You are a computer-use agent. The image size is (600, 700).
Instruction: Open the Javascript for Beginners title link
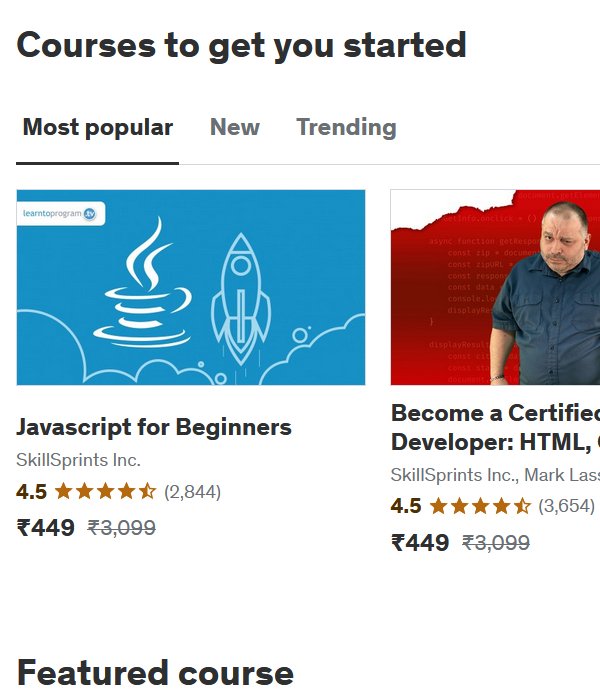pyautogui.click(x=154, y=427)
